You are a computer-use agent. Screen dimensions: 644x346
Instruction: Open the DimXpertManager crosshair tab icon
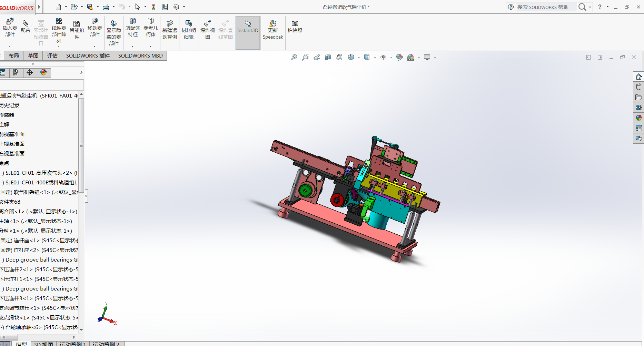pos(30,72)
